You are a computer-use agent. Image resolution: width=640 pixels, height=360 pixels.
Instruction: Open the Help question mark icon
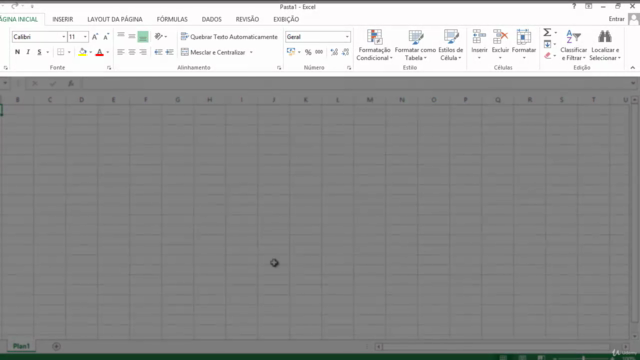(574, 7)
